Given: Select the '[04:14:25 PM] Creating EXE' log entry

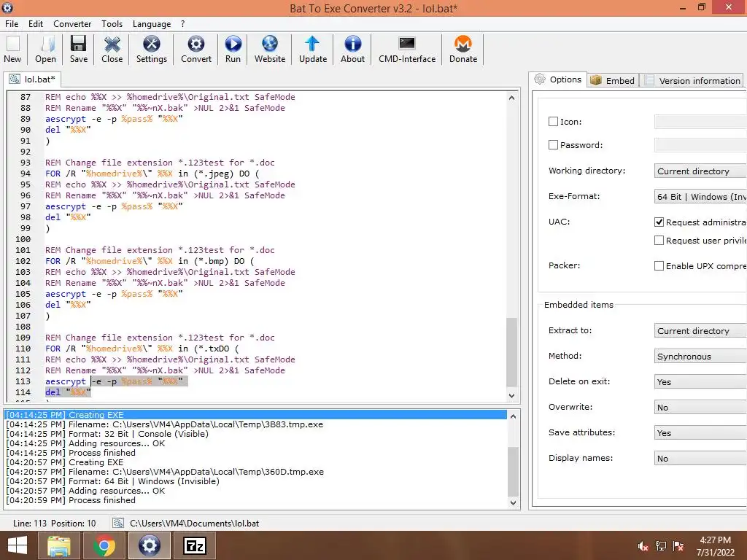Looking at the screenshot, I should coord(256,415).
